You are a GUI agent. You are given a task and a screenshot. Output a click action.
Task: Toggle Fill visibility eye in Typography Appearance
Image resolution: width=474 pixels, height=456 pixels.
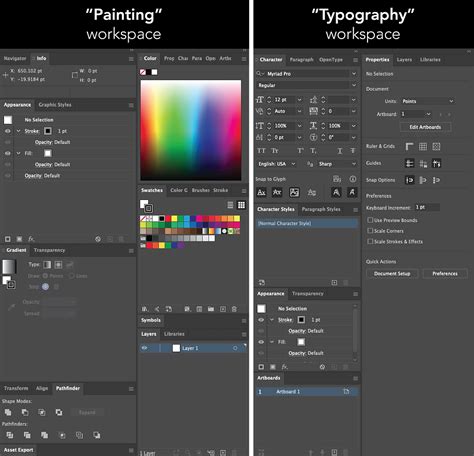coord(261,342)
